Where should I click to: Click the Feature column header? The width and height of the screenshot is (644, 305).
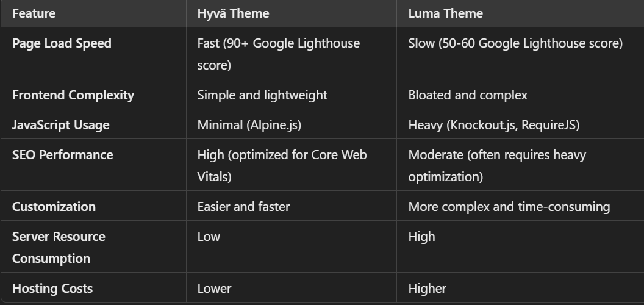[34, 13]
